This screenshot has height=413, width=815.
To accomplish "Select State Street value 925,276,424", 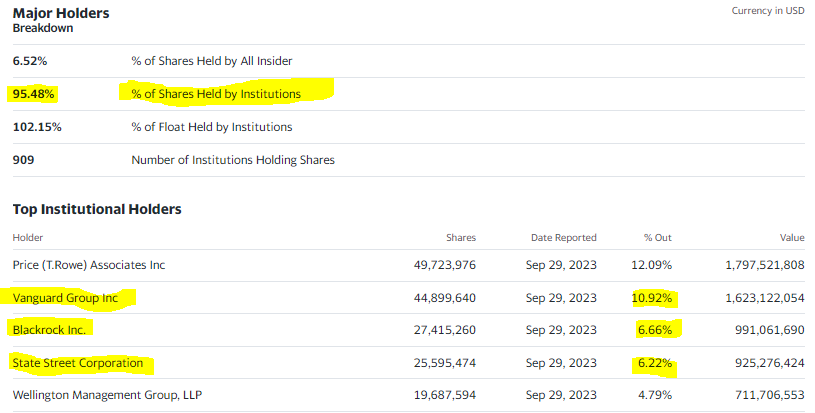I will (769, 363).
